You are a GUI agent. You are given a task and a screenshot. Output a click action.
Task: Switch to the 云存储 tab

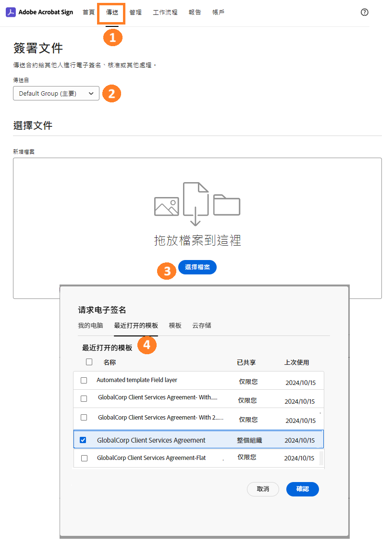[x=201, y=325]
